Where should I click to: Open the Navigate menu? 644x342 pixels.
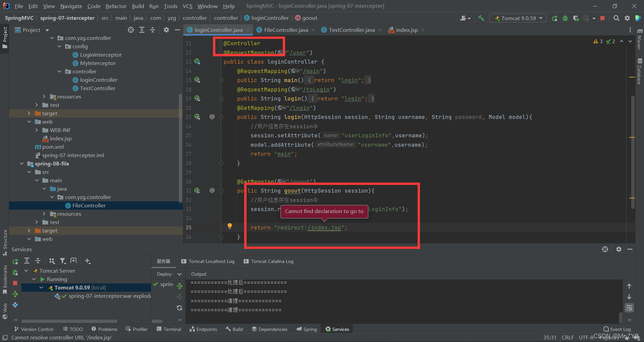click(71, 6)
